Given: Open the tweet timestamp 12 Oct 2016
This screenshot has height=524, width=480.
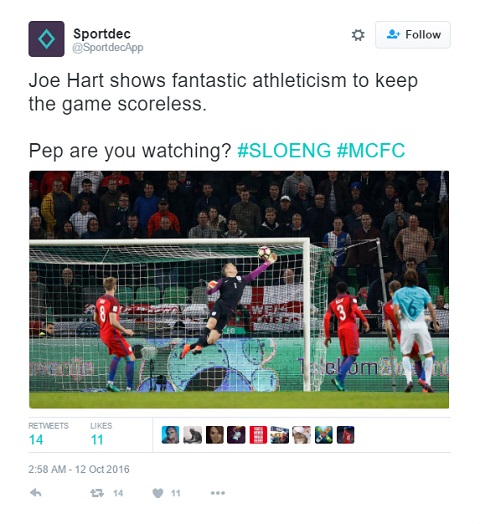Looking at the screenshot, I should [79, 469].
